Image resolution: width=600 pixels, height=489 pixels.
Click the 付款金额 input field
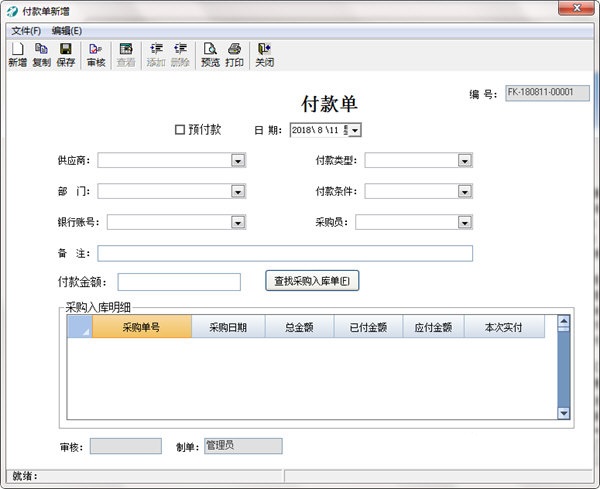pos(179,282)
